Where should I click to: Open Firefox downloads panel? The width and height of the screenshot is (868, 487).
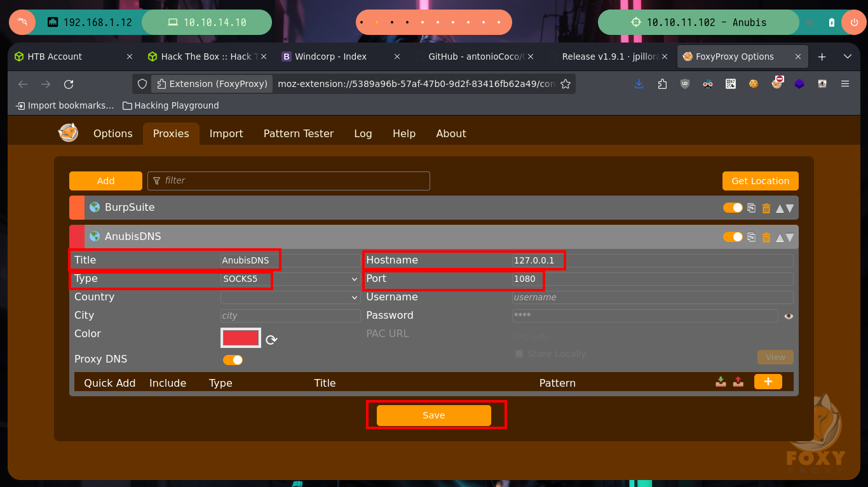coord(639,84)
